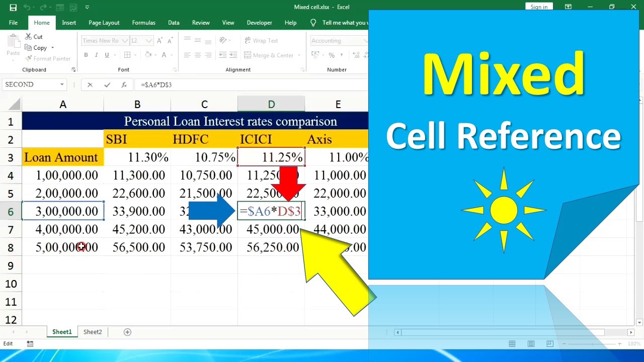Open the Name Box dropdown arrow
The image size is (644, 362).
point(62,84)
